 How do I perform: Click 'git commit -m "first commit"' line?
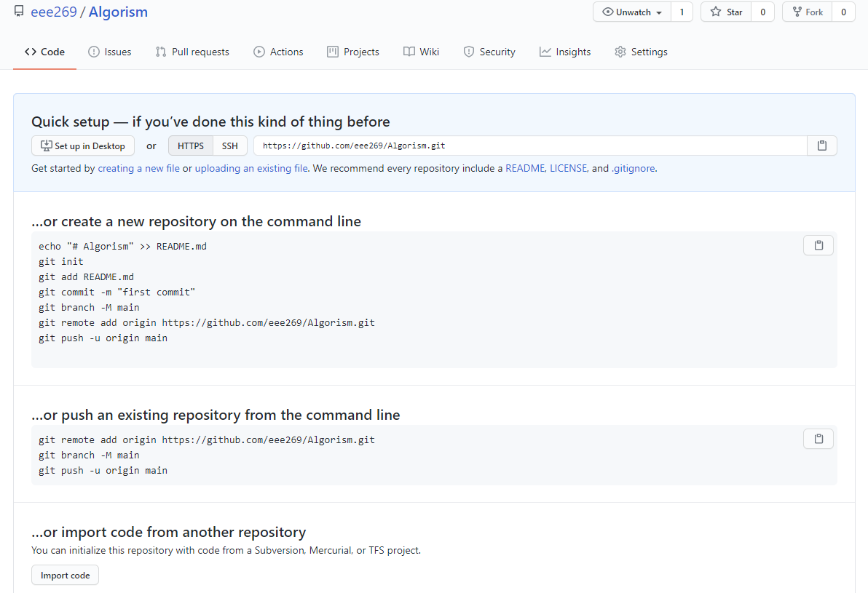[x=117, y=292]
